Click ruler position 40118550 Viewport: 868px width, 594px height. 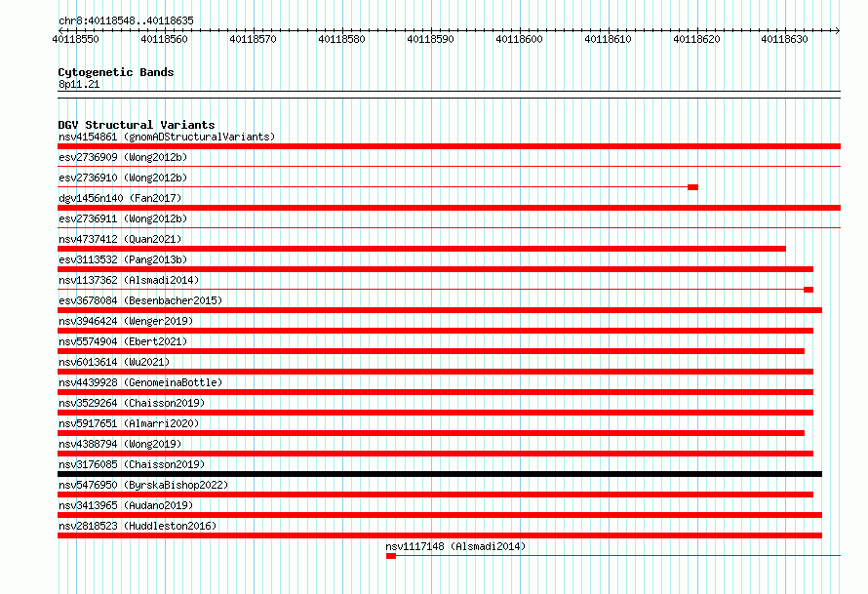pyautogui.click(x=75, y=39)
